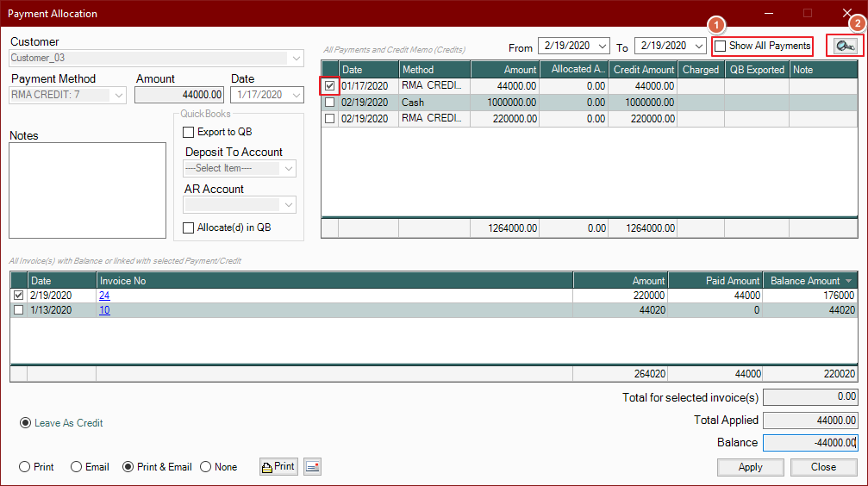Select the Cash payment row checkbox

coord(329,103)
